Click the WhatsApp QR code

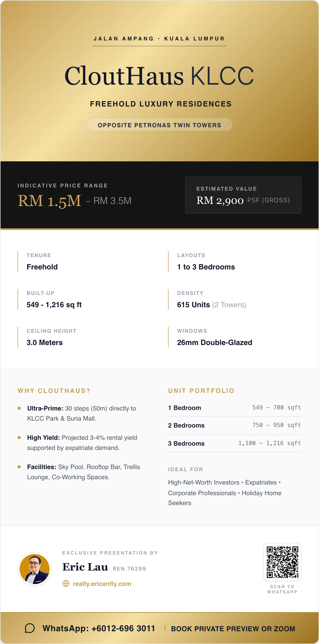tap(282, 562)
